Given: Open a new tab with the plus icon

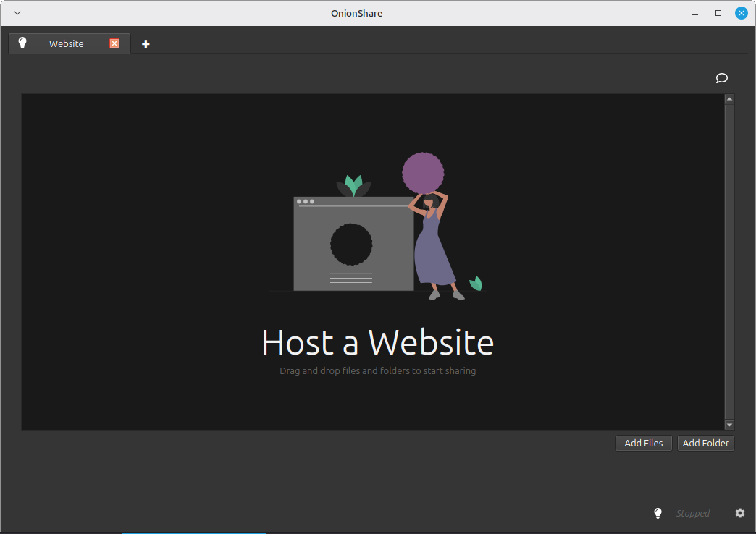Looking at the screenshot, I should pyautogui.click(x=145, y=43).
